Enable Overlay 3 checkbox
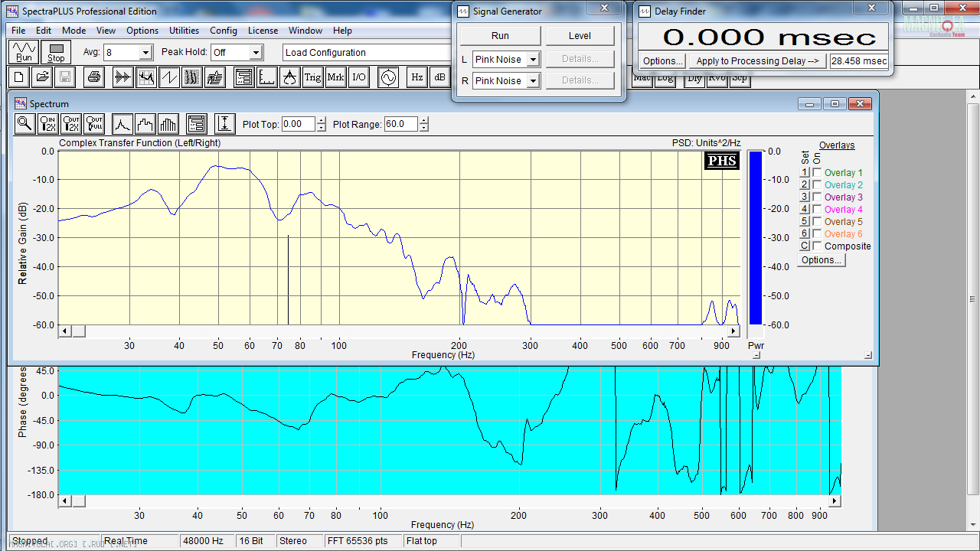The image size is (980, 551). coord(817,197)
